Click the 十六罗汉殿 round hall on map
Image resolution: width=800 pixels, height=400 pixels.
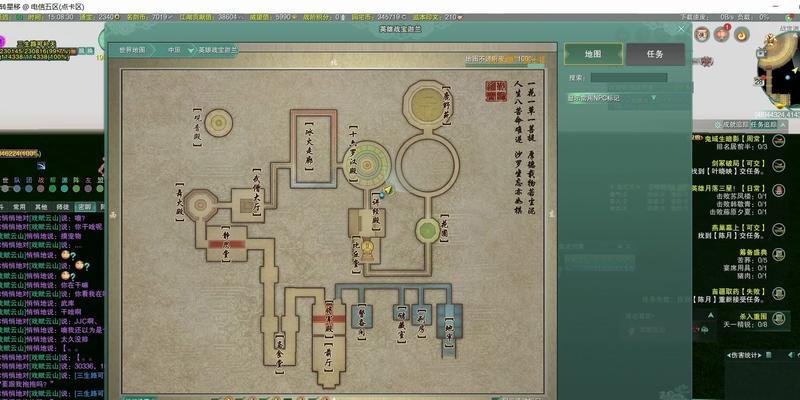coord(367,164)
